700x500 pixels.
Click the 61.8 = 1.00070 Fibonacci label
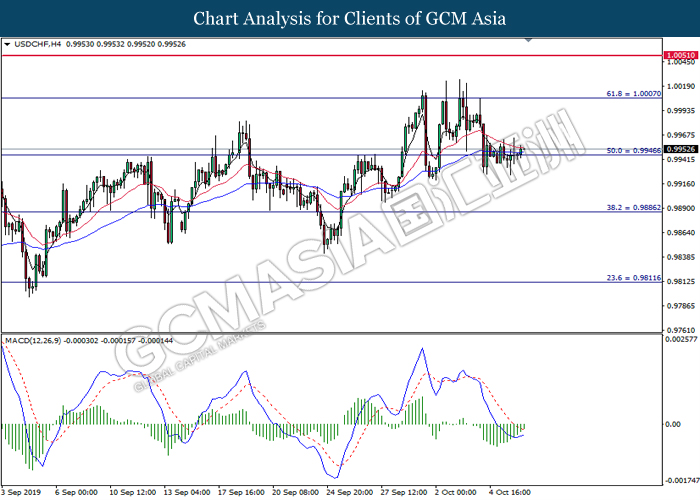pyautogui.click(x=633, y=92)
